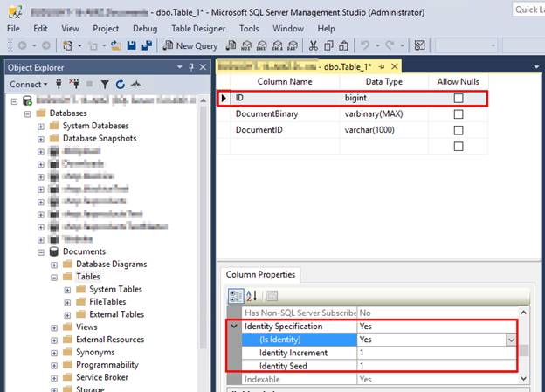Image resolution: width=545 pixels, height=392 pixels.
Task: Open the Connect dropdown in Object Explorer
Action: click(29, 84)
